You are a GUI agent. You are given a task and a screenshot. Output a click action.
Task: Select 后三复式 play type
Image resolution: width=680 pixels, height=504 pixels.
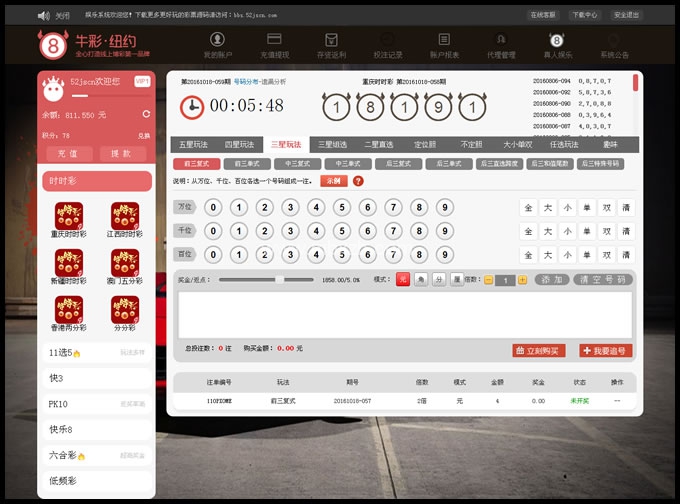[398, 164]
